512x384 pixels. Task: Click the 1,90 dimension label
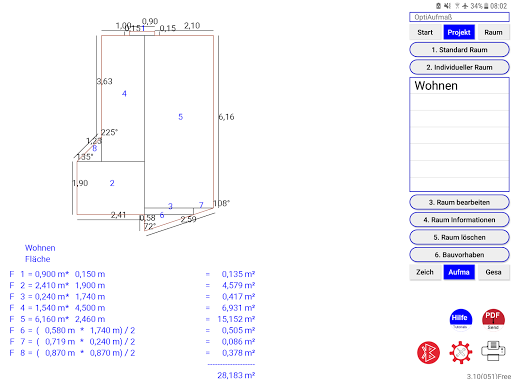coord(80,183)
